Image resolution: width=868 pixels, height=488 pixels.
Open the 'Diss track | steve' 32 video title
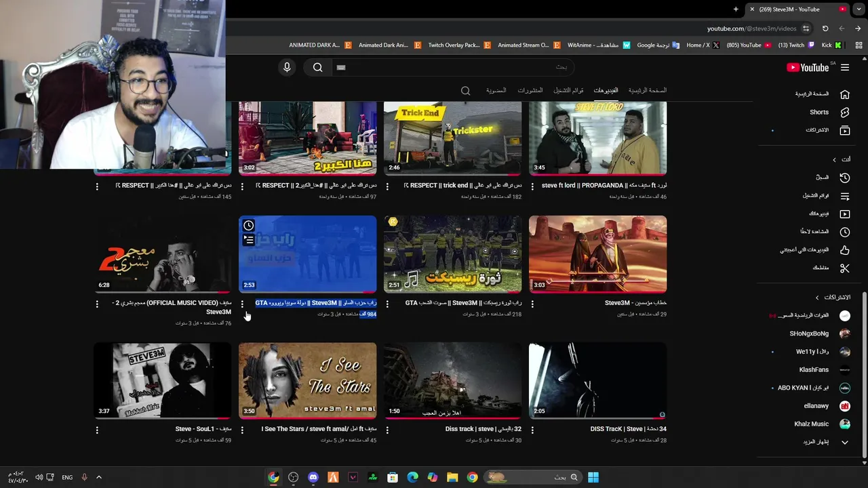pyautogui.click(x=484, y=429)
